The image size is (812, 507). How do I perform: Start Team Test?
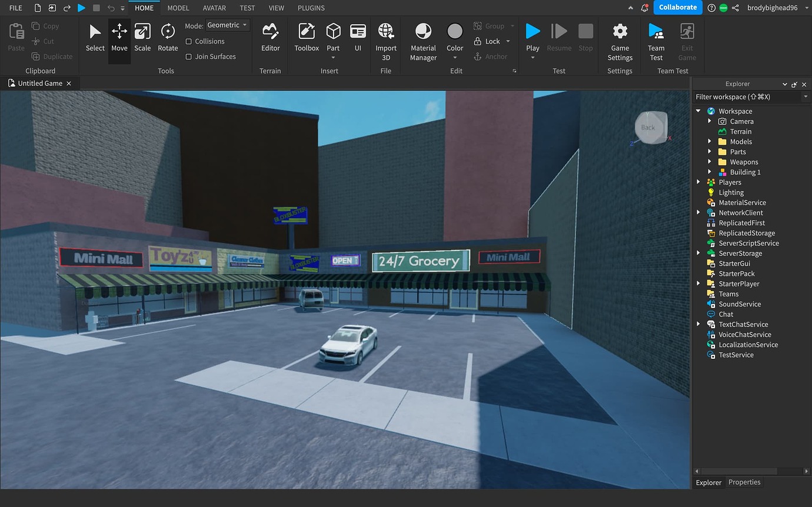pos(655,41)
